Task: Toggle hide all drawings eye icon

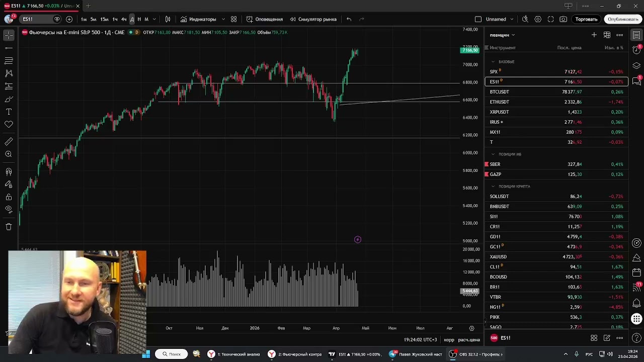Action: coord(9,209)
